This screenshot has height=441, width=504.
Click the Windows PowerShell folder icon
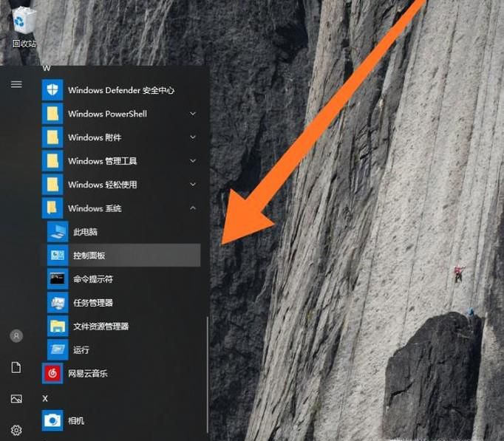pos(52,114)
